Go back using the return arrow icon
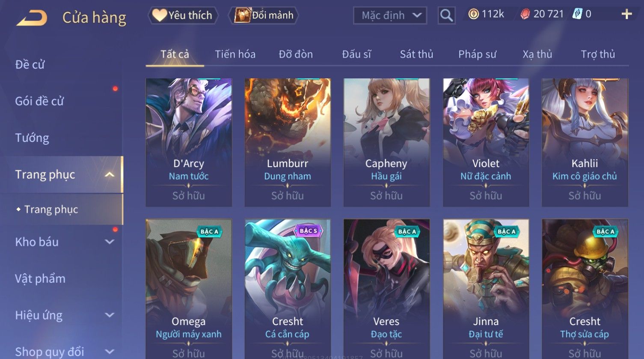 (x=32, y=18)
